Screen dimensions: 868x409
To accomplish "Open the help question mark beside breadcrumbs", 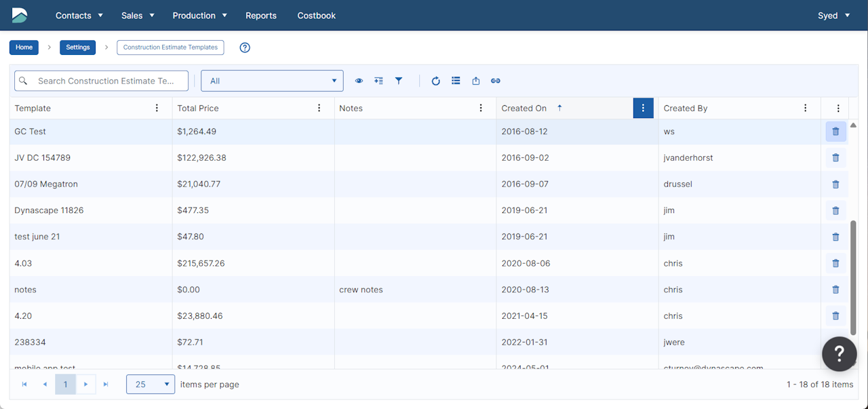I will [245, 47].
